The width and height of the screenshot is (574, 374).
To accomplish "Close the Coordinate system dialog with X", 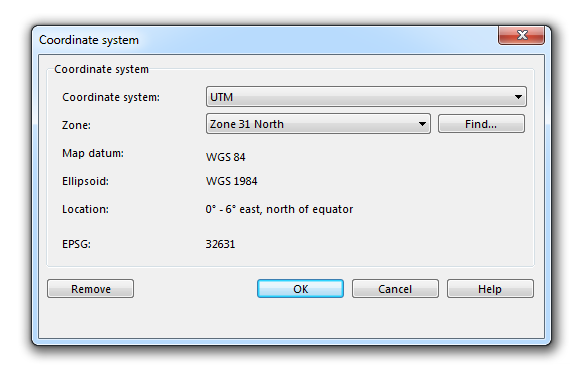I will pos(521,35).
